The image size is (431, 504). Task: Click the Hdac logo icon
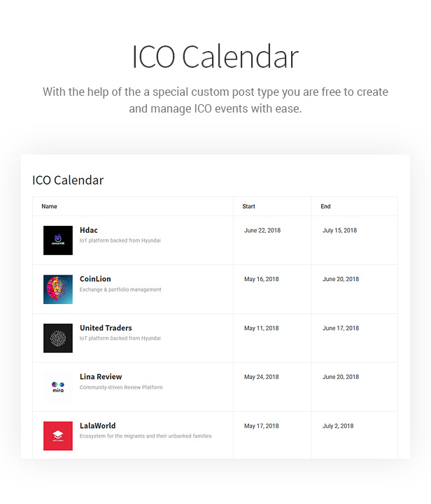[58, 240]
